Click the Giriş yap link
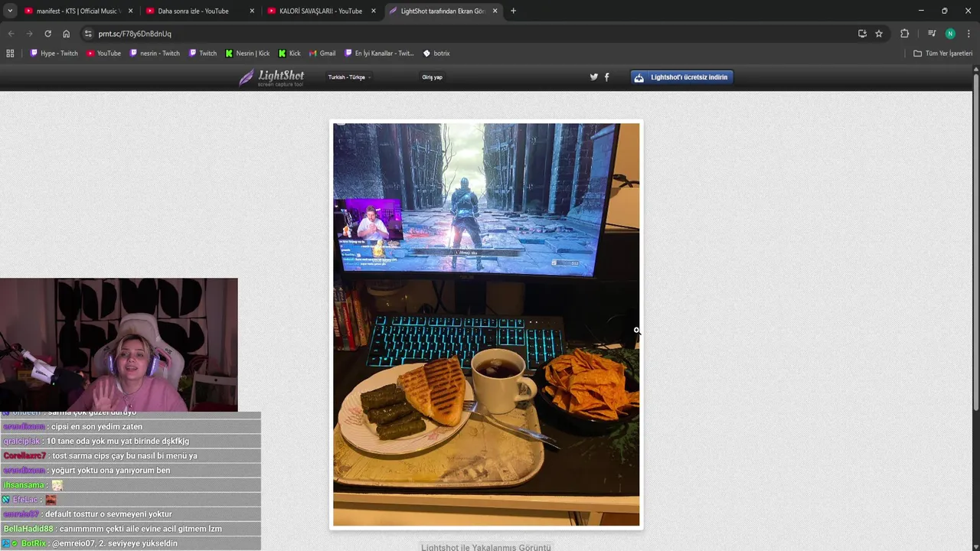 pos(432,77)
